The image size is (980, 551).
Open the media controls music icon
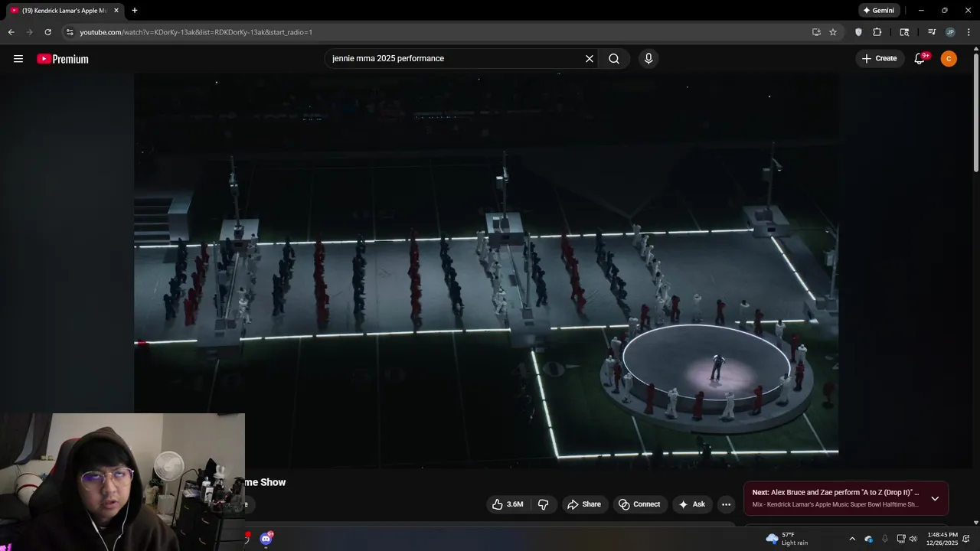click(x=932, y=32)
